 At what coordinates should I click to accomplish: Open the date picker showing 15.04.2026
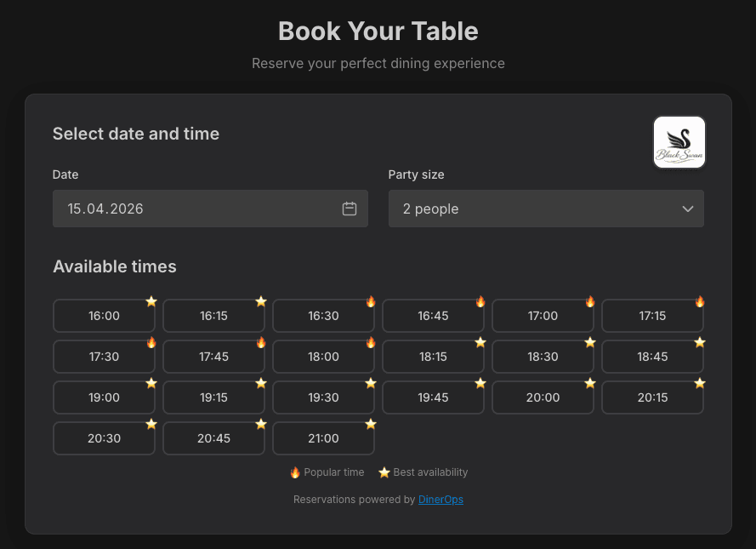[210, 208]
